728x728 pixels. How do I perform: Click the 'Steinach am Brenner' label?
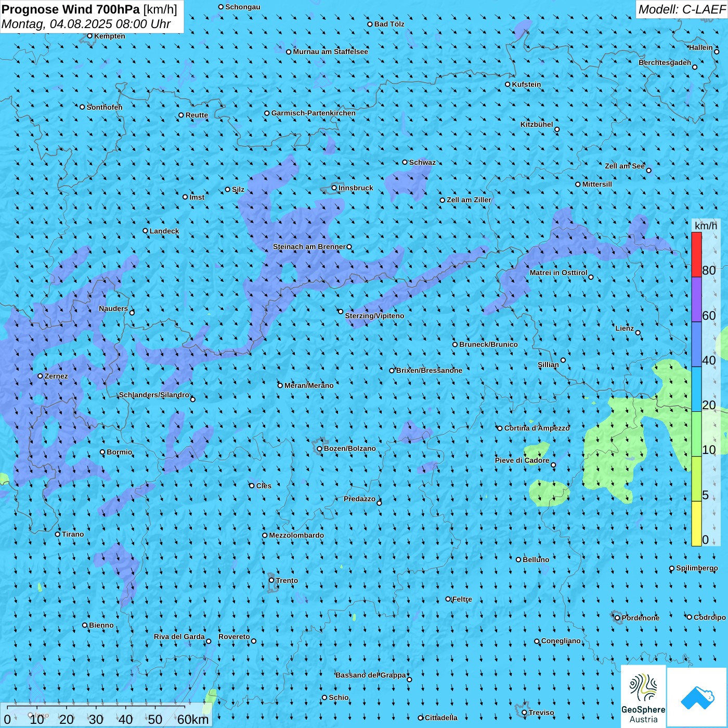[309, 246]
